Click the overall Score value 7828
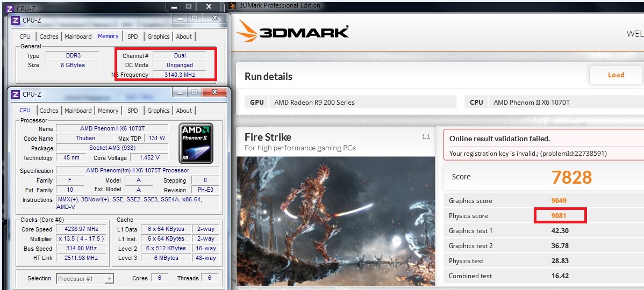Screen dimensions: 644x290 pos(571,177)
